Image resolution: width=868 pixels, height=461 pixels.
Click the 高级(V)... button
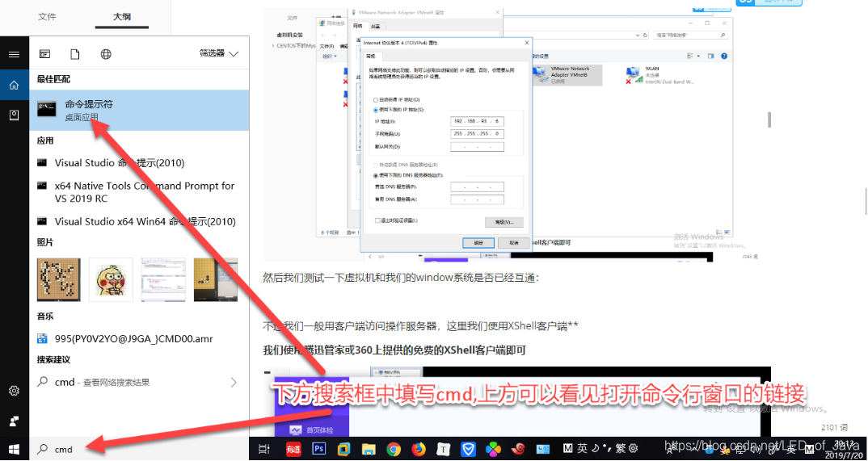click(504, 222)
